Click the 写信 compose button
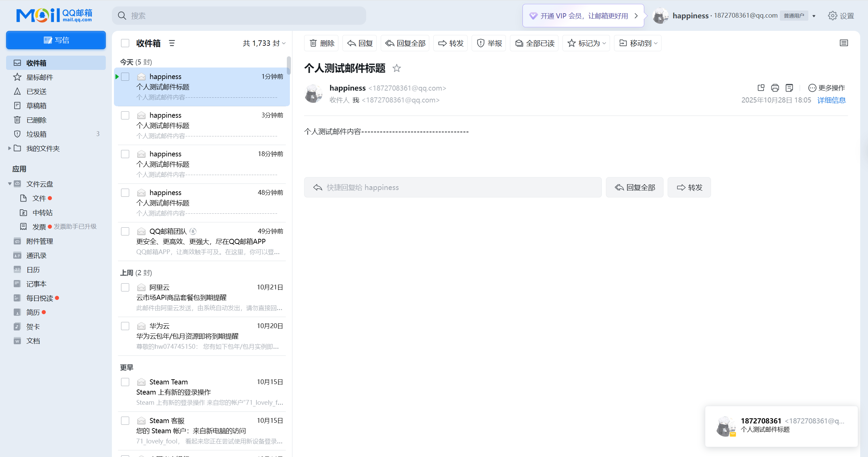Image resolution: width=868 pixels, height=457 pixels. 56,40
